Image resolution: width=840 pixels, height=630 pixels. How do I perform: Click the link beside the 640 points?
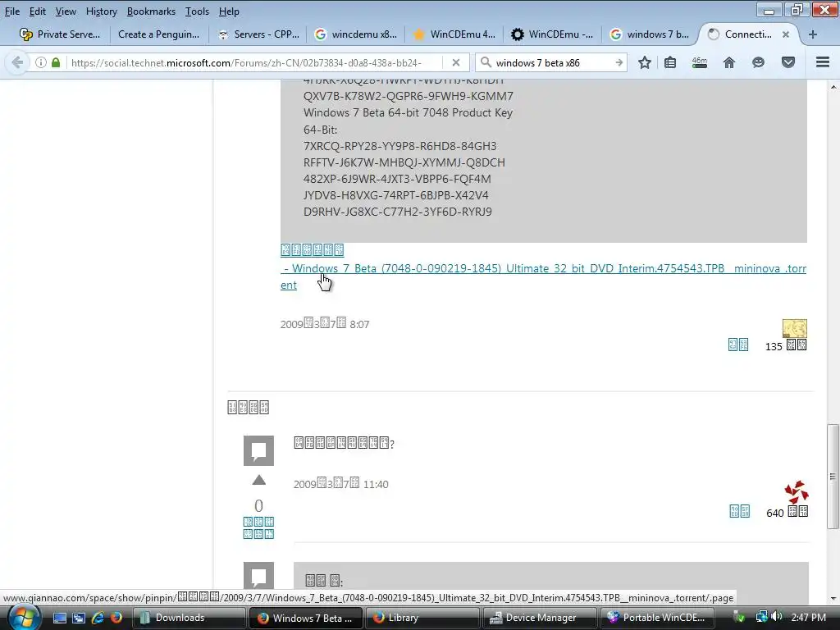point(739,512)
